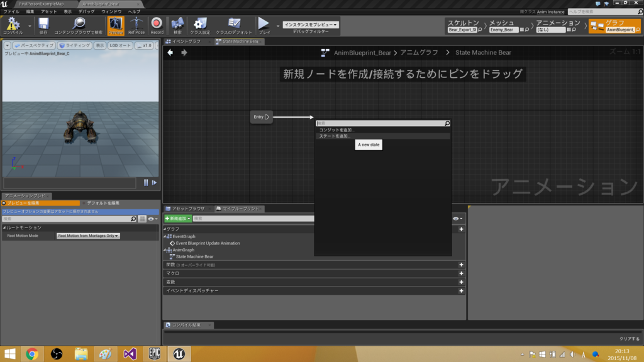
Task: Open the 検索 binoculars tool
Action: coord(177,25)
